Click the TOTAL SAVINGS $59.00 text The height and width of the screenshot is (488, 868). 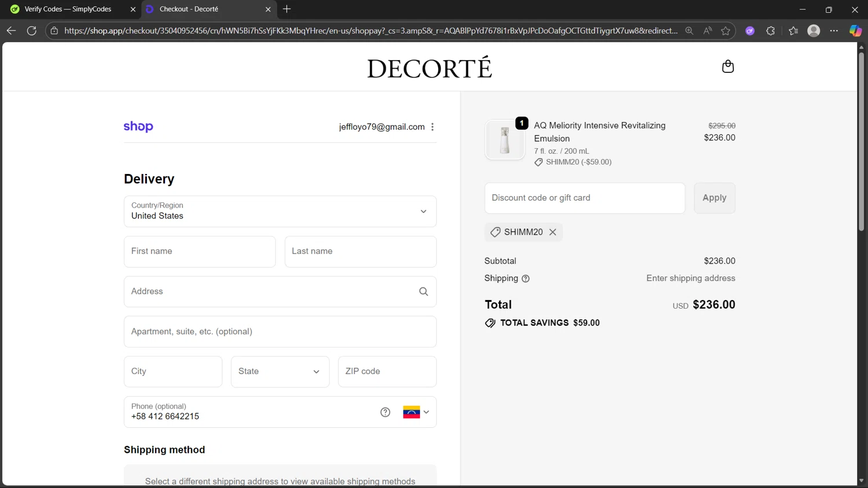click(550, 323)
